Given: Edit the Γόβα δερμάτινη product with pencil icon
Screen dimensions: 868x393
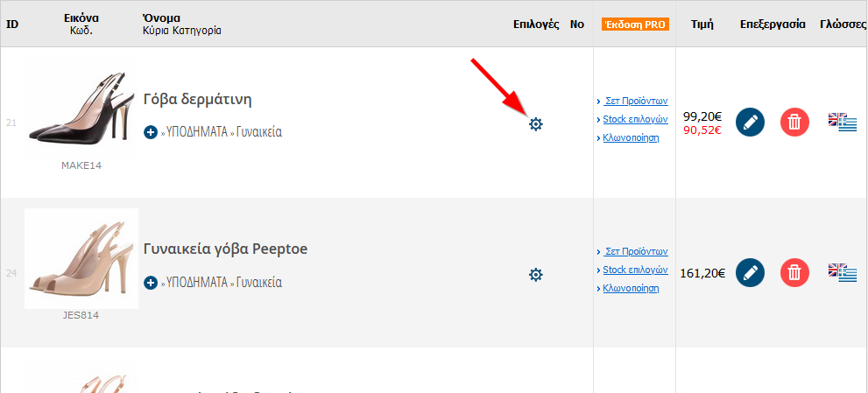Looking at the screenshot, I should click(750, 122).
